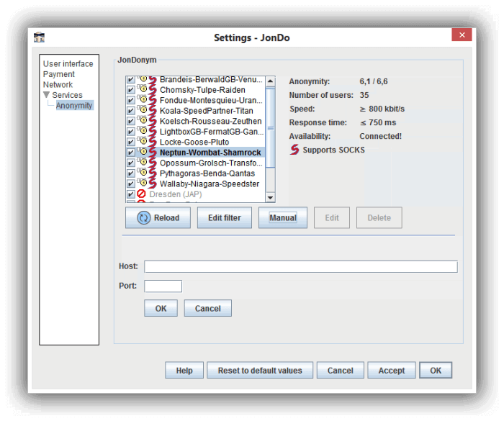
Task: Select the Services tree item
Action: pyautogui.click(x=67, y=95)
